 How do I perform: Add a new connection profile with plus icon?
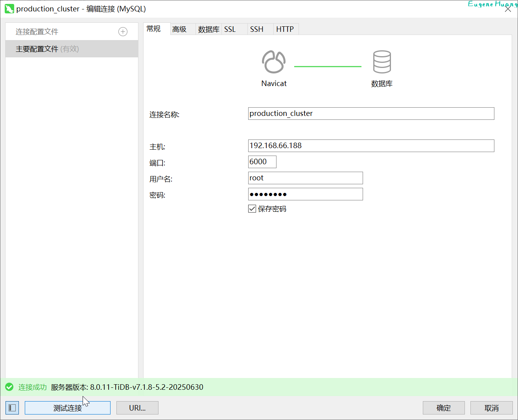pos(123,32)
